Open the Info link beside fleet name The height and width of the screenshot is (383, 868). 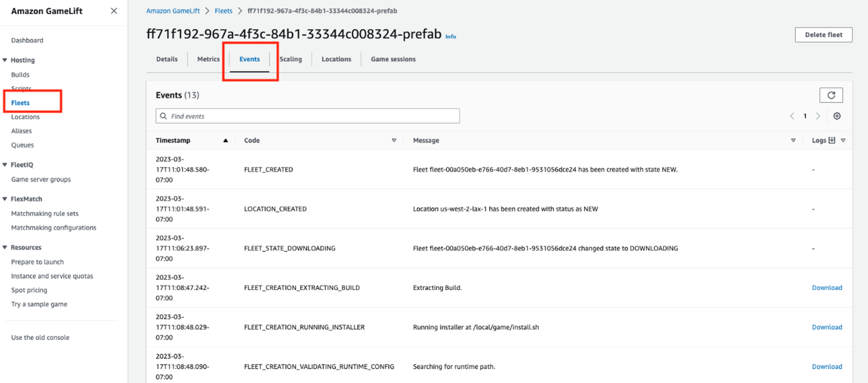[x=450, y=36]
